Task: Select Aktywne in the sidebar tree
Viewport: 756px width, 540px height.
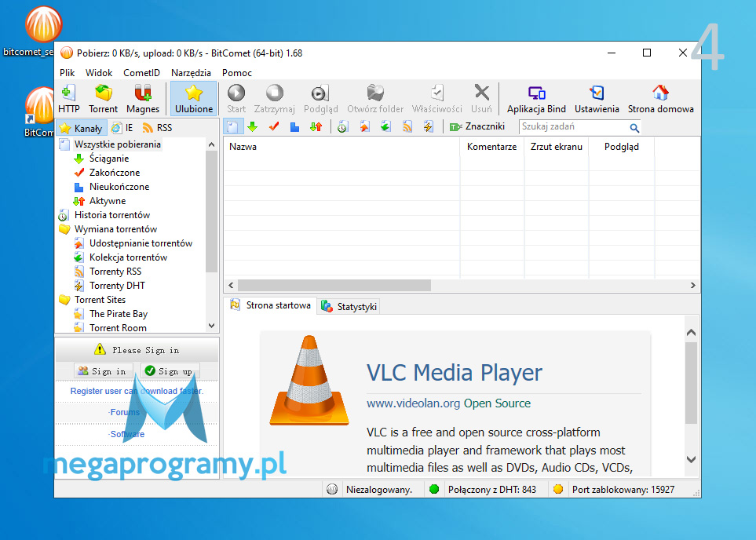Action: coord(108,201)
